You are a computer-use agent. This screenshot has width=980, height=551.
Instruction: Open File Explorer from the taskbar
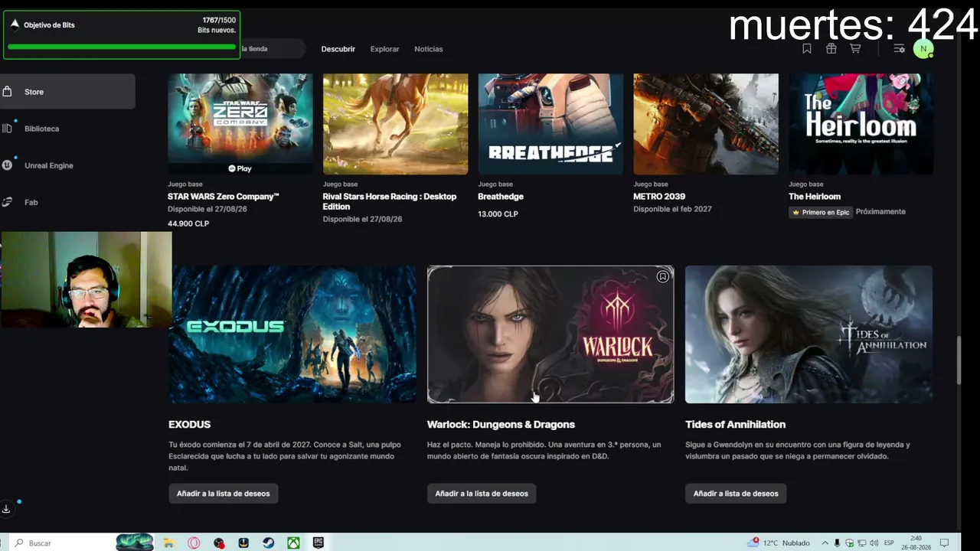(168, 543)
